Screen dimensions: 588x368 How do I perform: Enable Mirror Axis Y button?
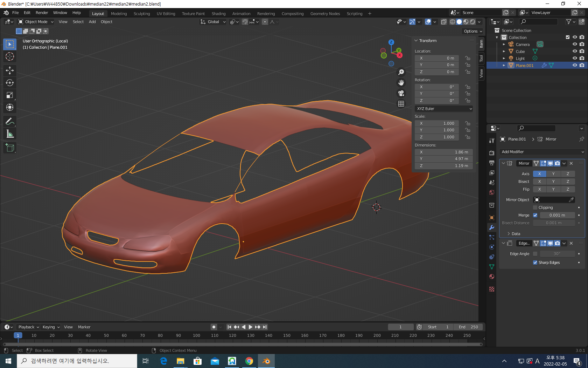click(553, 174)
